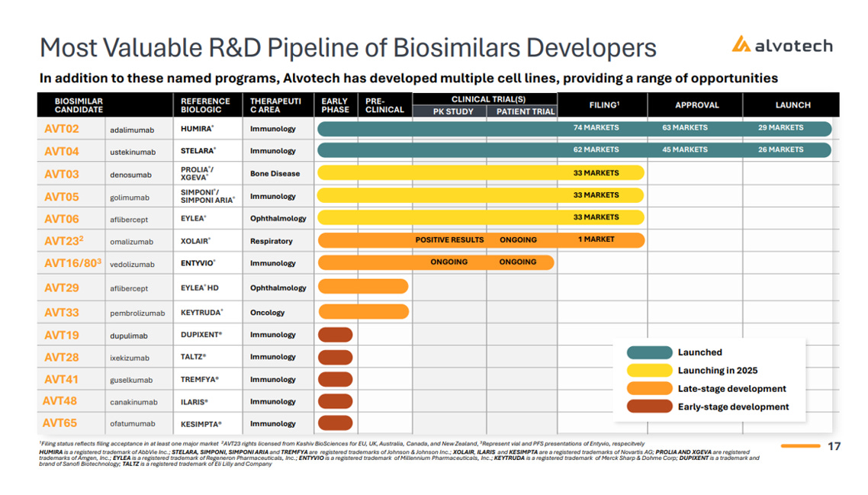Image resolution: width=868 pixels, height=495 pixels.
Task: Select the AVT03 candidate label
Action: coord(62,174)
